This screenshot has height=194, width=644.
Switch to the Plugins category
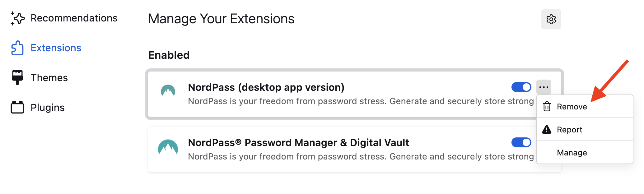coord(48,108)
